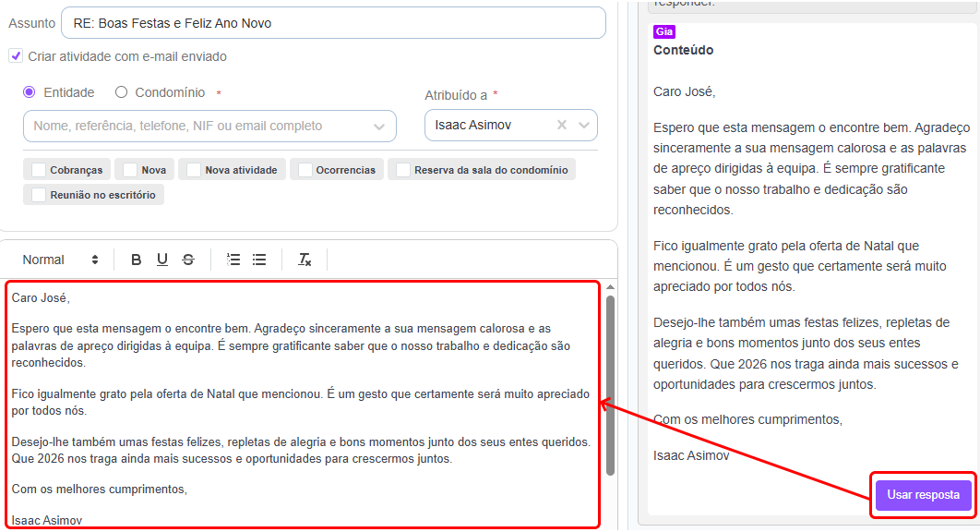The image size is (980, 532).
Task: Uncheck Criar atividade com e-mail enviado
Action: pyautogui.click(x=16, y=56)
